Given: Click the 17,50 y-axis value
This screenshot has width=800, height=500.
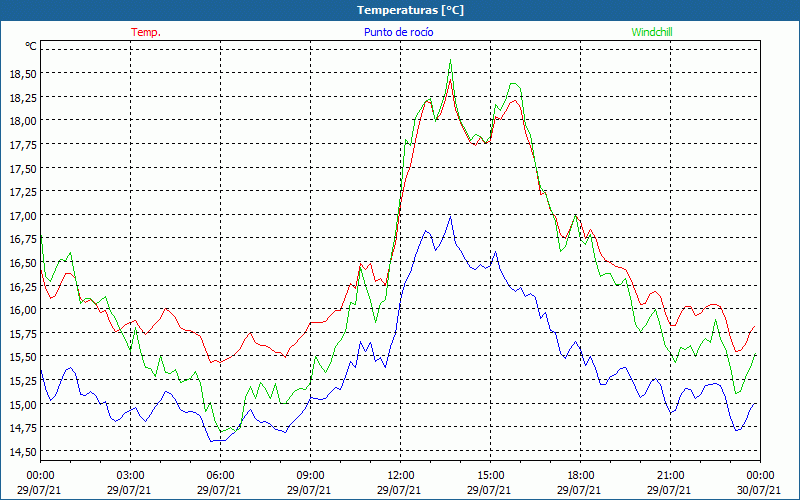Looking at the screenshot, I should click(23, 168).
